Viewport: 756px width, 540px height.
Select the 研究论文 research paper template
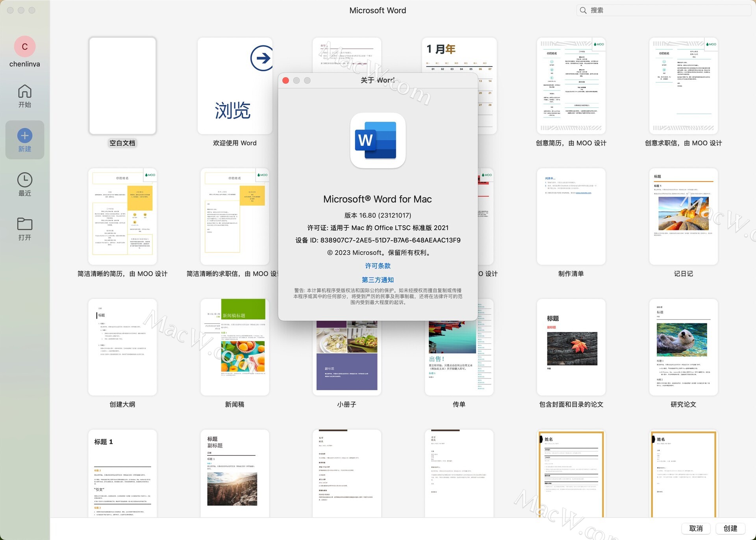[683, 347]
